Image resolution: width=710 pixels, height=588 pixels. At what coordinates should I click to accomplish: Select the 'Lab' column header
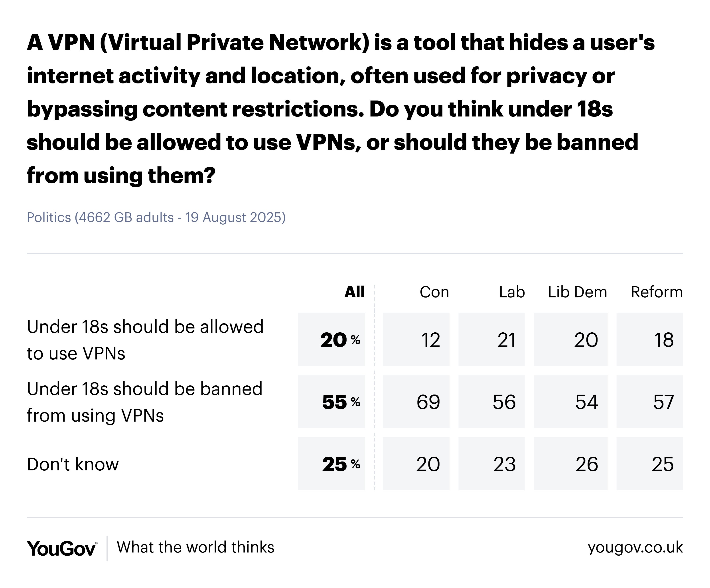(x=512, y=292)
